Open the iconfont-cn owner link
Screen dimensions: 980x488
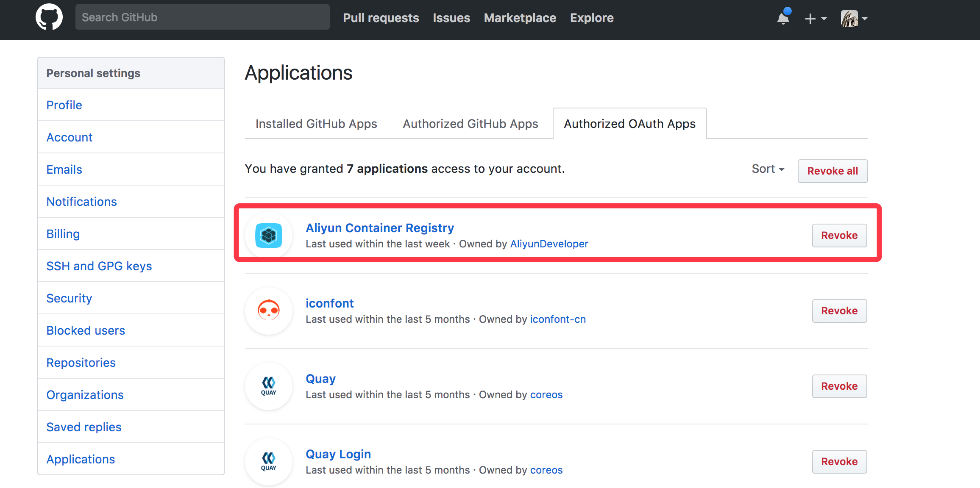tap(558, 319)
